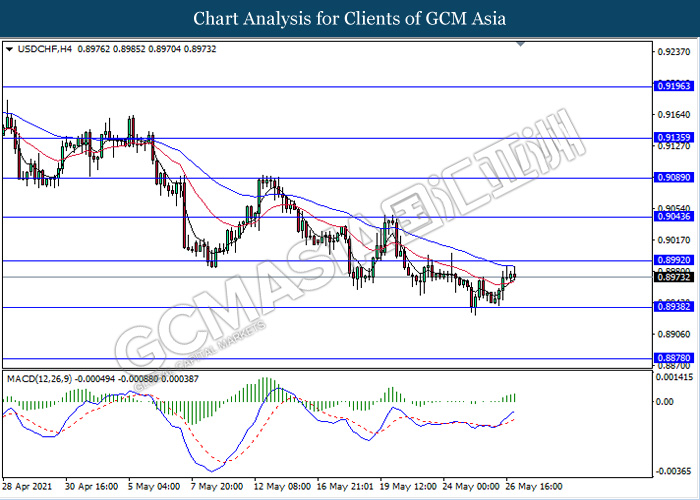Click the 7 May 20:00 time label

coord(217,486)
